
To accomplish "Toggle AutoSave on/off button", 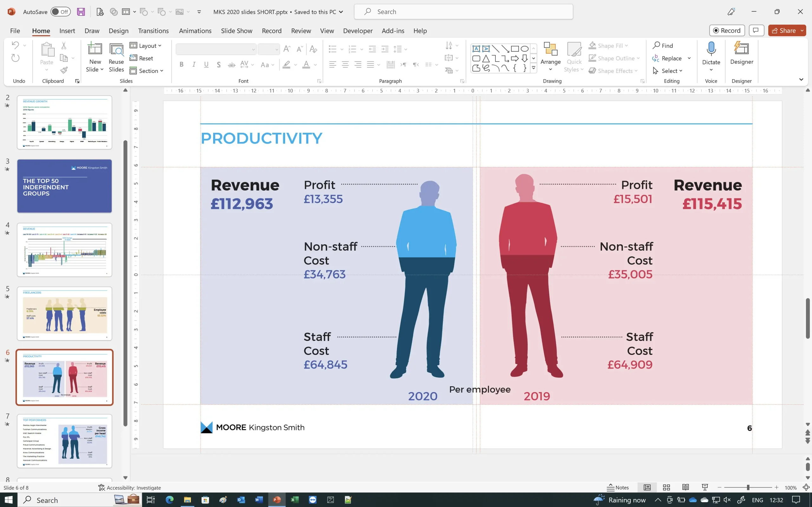I will click(62, 11).
